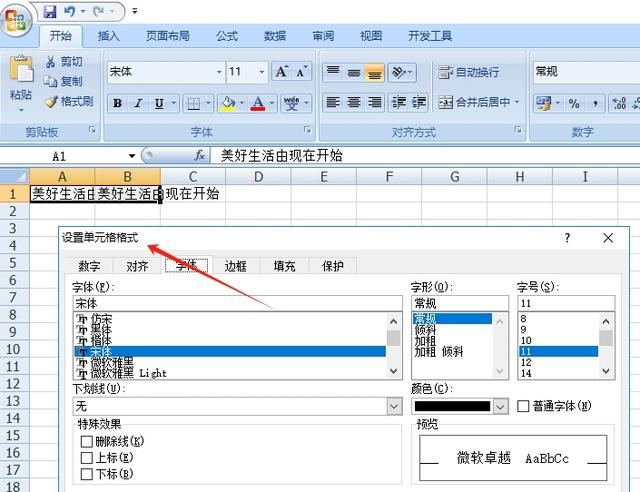Viewport: 640px width, 492px height.
Task: Redo the last undone action
Action: pyautogui.click(x=99, y=11)
